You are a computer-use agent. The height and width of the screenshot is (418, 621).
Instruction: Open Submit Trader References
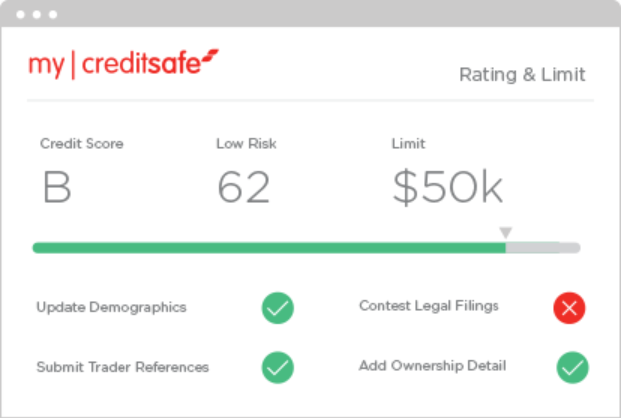tap(123, 367)
